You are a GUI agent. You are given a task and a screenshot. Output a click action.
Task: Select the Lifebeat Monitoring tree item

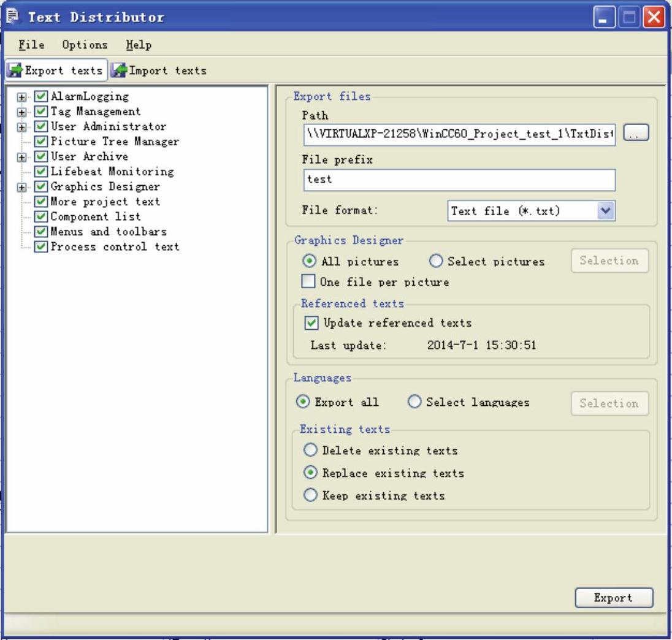(x=112, y=172)
